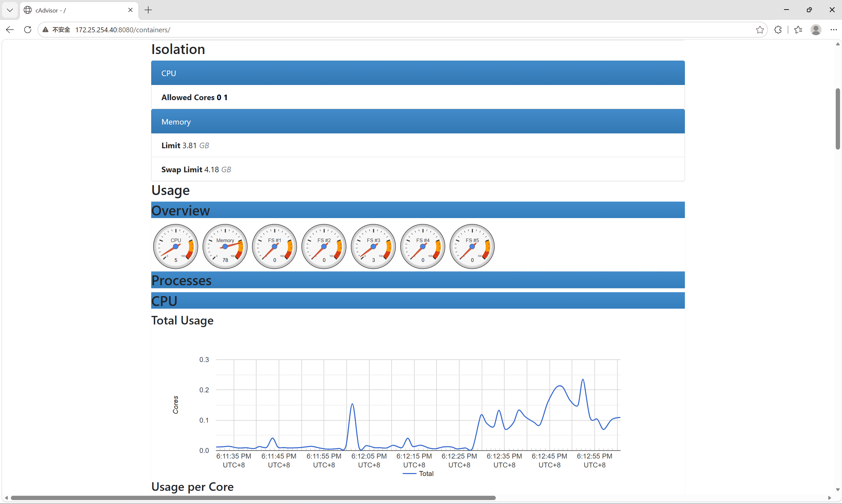Image resolution: width=842 pixels, height=504 pixels.
Task: Select the cAdvisor - / tab
Action: click(x=79, y=10)
